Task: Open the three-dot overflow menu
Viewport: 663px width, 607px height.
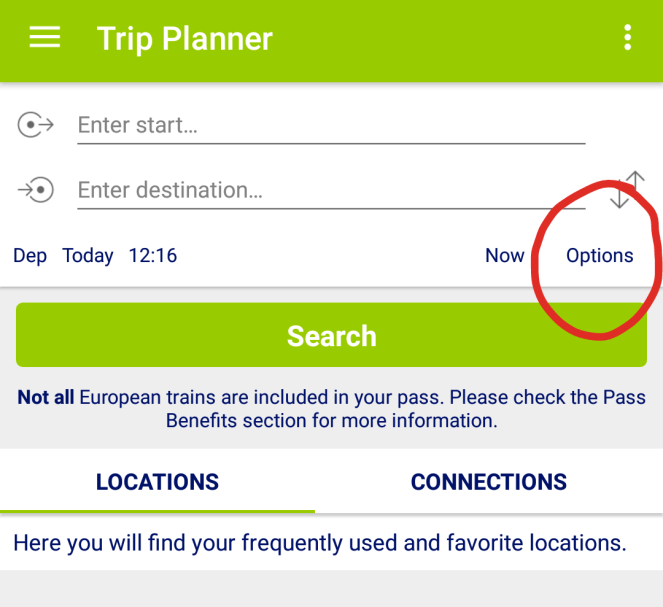Action: point(627,37)
